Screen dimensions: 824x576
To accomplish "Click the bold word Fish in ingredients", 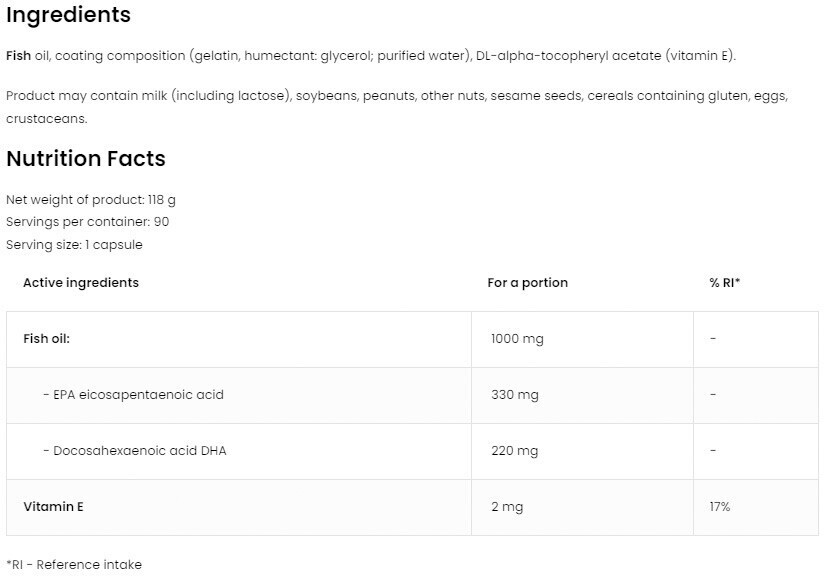I will (19, 56).
